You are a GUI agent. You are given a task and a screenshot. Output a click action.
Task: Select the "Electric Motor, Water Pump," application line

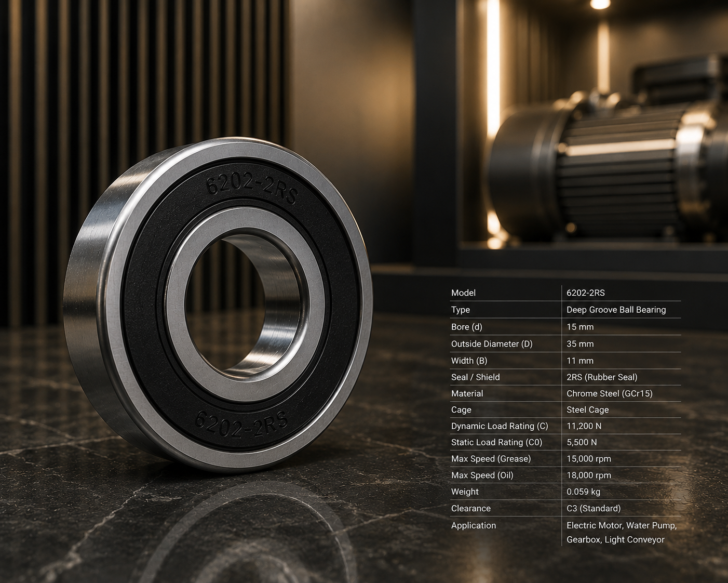(x=622, y=525)
